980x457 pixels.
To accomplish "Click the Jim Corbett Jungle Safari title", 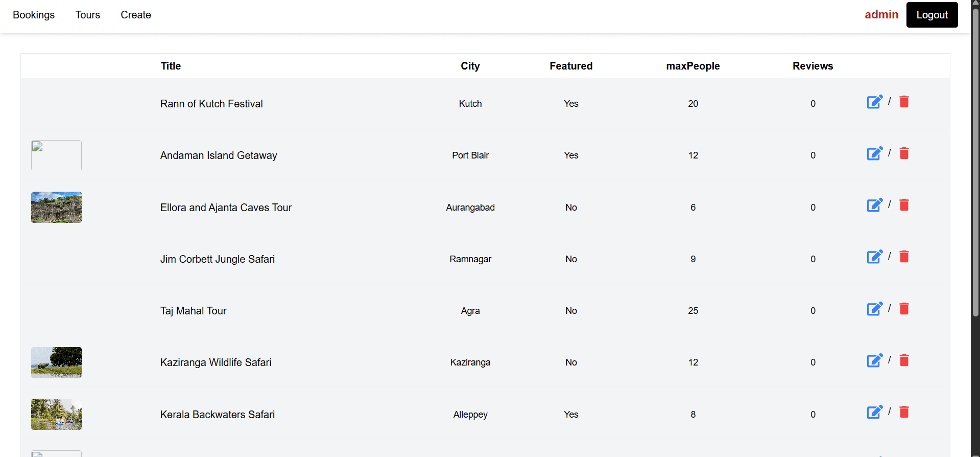I will 218,259.
